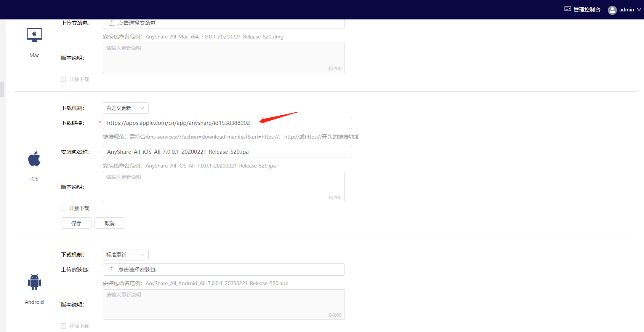Click the management console icon in header

click(567, 10)
